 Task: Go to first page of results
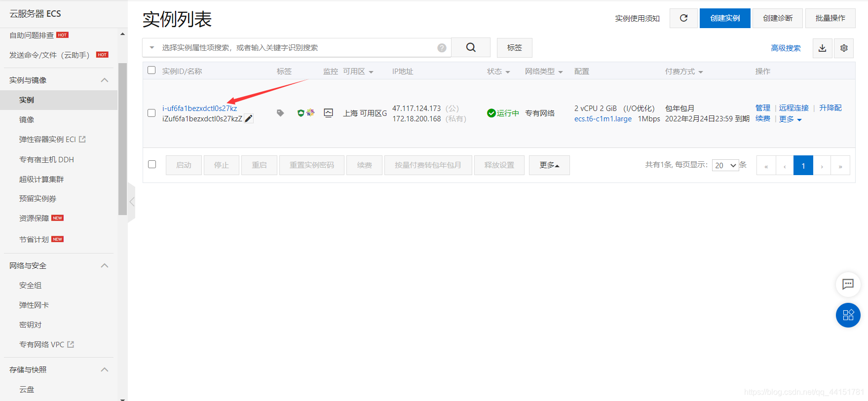pyautogui.click(x=766, y=166)
